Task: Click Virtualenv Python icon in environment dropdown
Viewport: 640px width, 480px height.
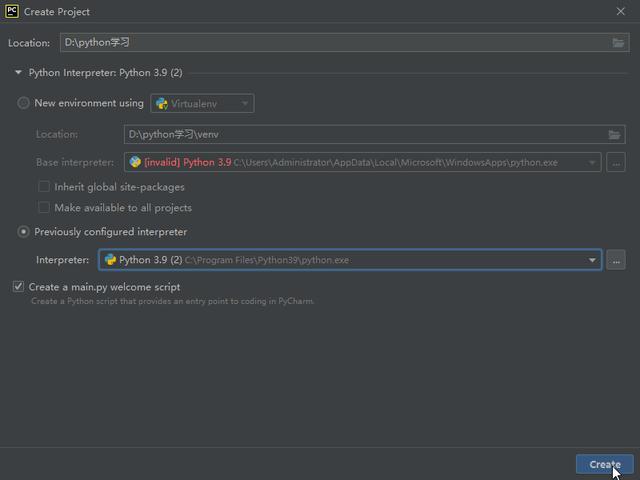Action: (162, 103)
